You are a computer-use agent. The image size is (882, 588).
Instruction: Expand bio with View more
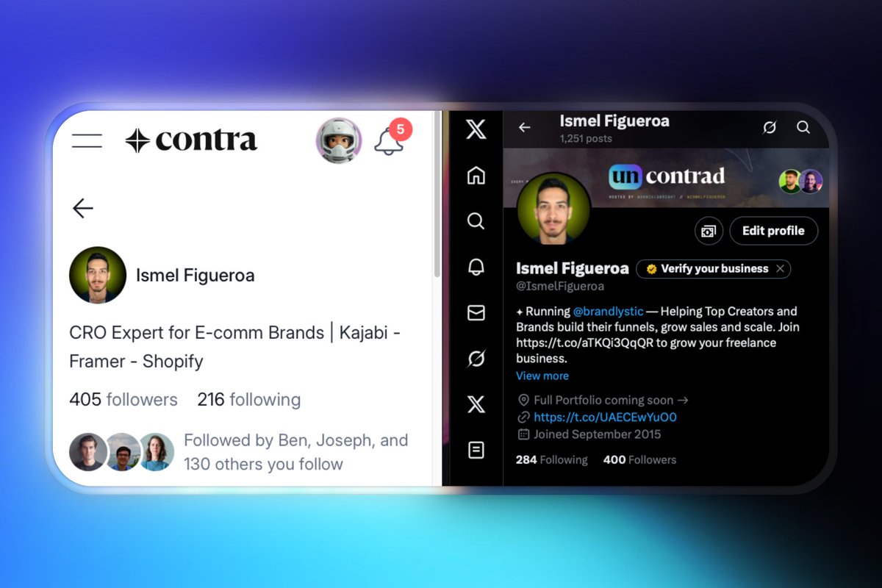tap(542, 376)
